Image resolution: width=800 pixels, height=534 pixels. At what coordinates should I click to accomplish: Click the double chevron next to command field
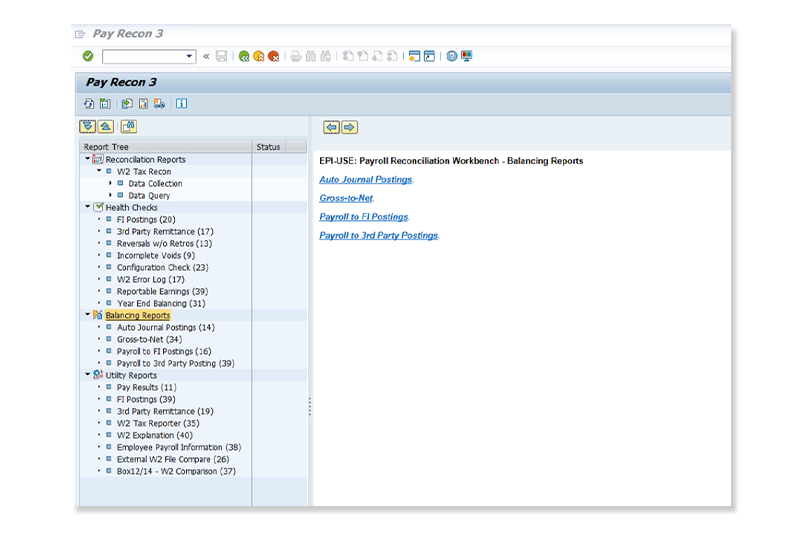pos(206,56)
